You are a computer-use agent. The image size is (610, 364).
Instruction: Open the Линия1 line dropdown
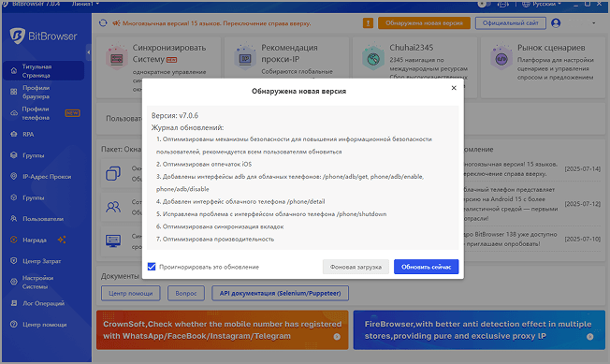coord(85,4)
